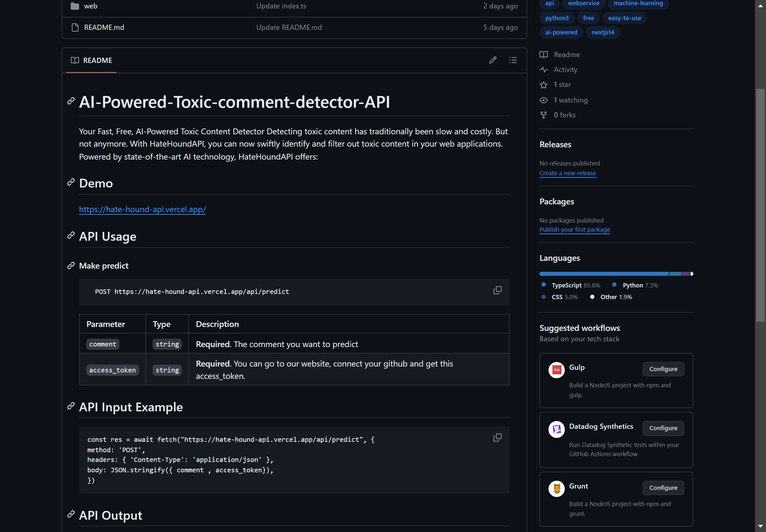Copy the POST endpoint code block
This screenshot has width=766, height=532.
[x=497, y=290]
